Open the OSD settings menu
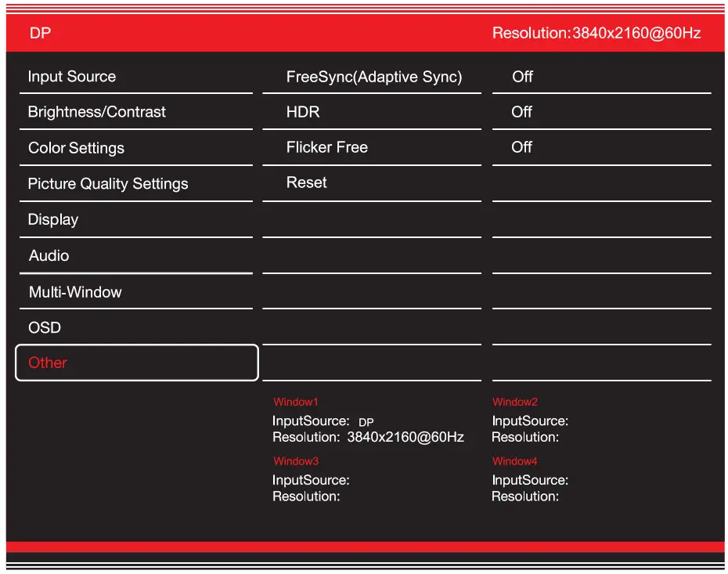This screenshot has height=574, width=728. coord(136,327)
